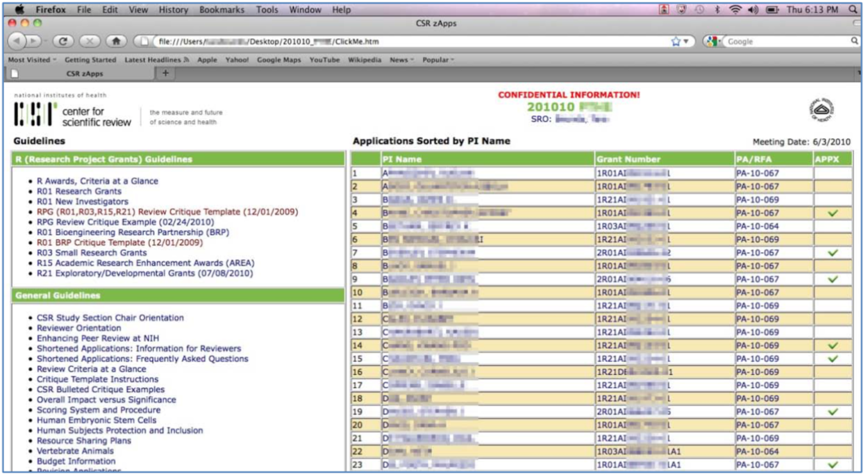Open the Tools menu
The width and height of the screenshot is (868, 474).
(267, 10)
